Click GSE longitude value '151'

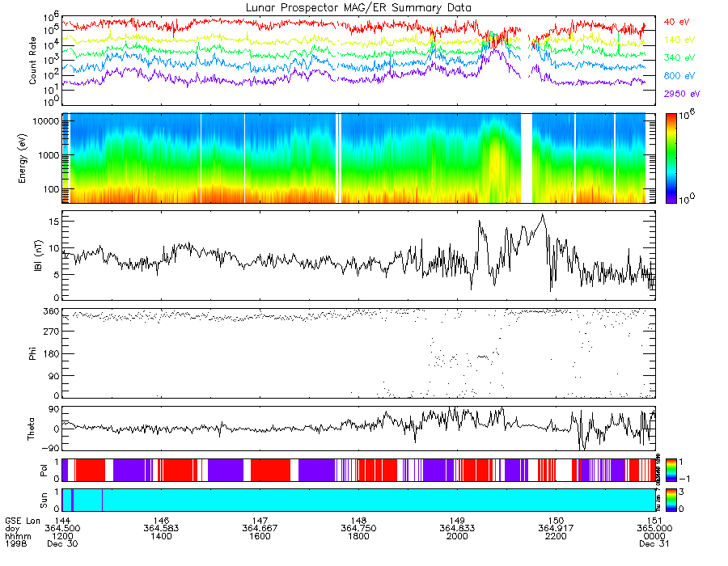(654, 521)
